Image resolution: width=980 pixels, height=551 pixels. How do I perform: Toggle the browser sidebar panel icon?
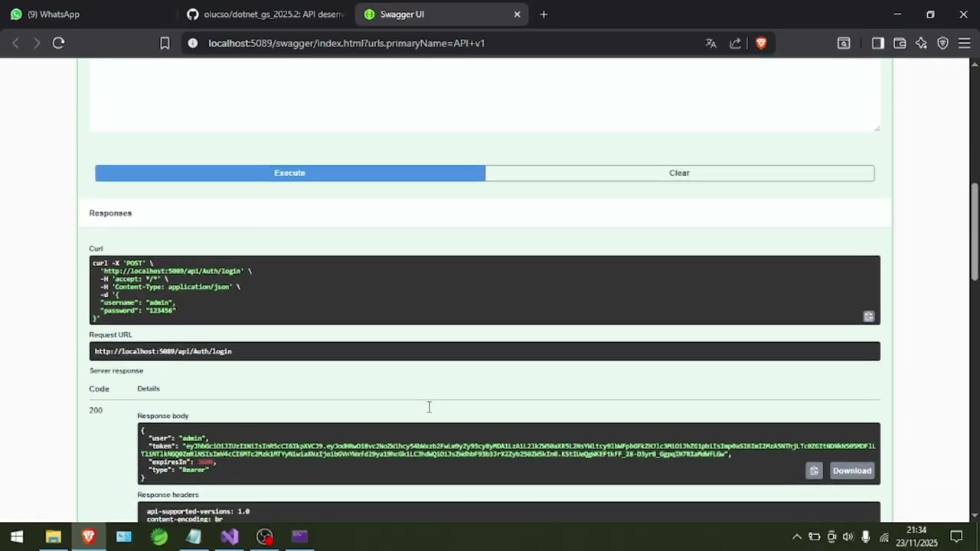point(877,44)
